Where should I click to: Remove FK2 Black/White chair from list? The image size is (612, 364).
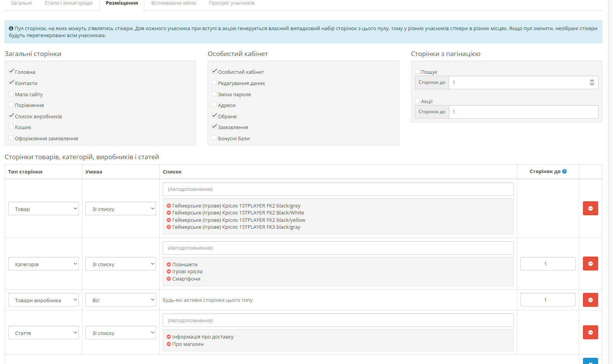pyautogui.click(x=169, y=213)
